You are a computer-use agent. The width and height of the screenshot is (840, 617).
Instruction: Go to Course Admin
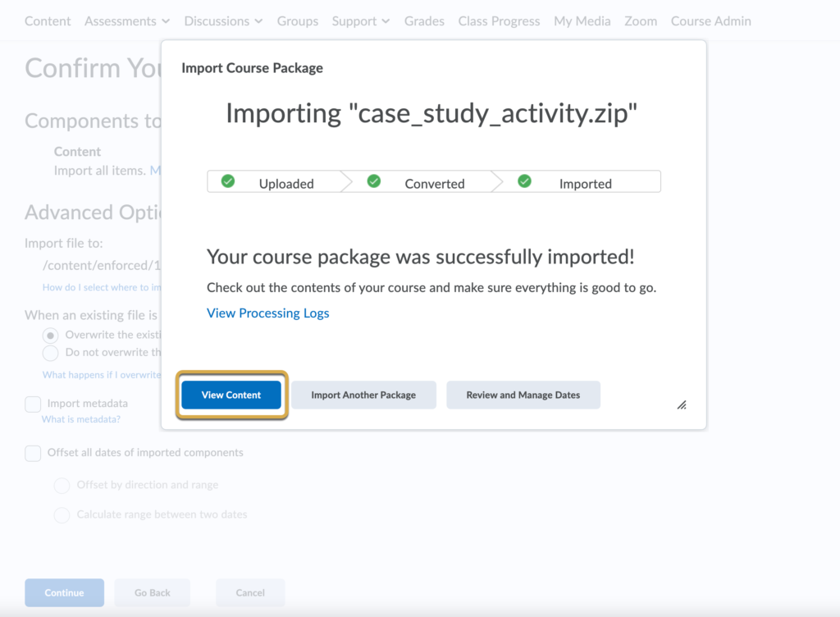tap(711, 21)
